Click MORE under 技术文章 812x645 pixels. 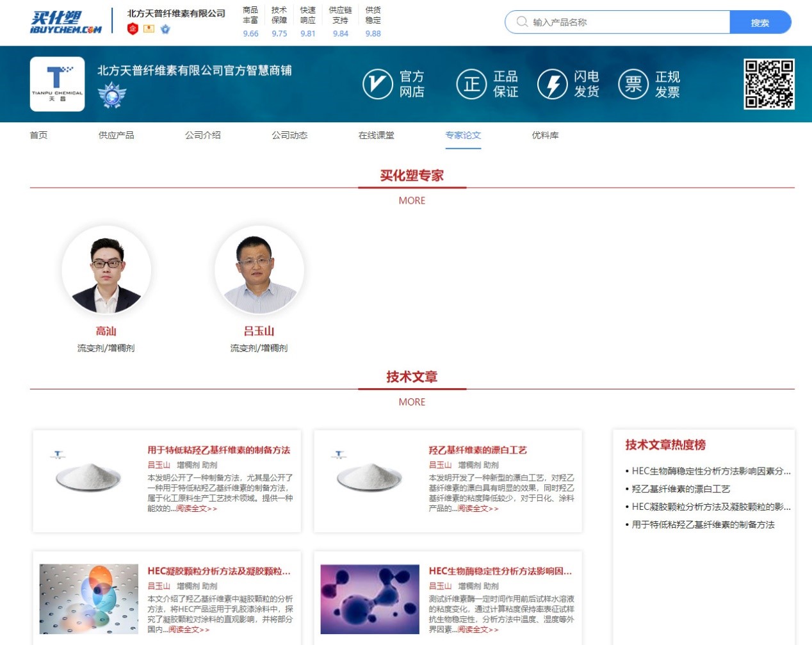coord(412,402)
